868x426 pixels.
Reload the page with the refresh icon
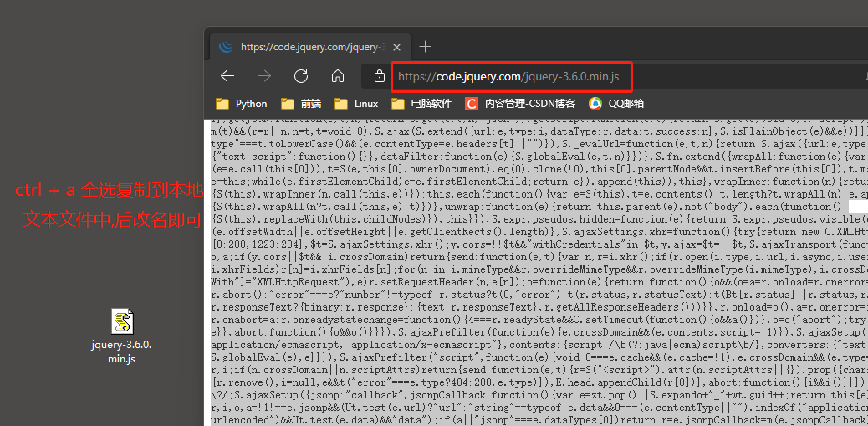pyautogui.click(x=300, y=76)
